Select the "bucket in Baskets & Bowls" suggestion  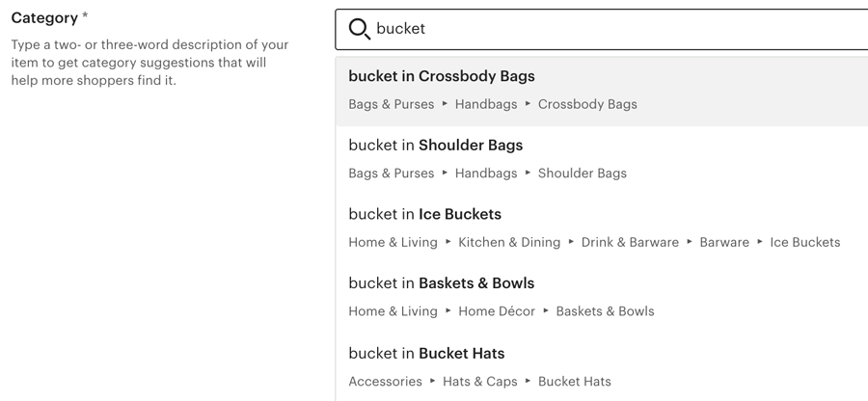point(601,298)
